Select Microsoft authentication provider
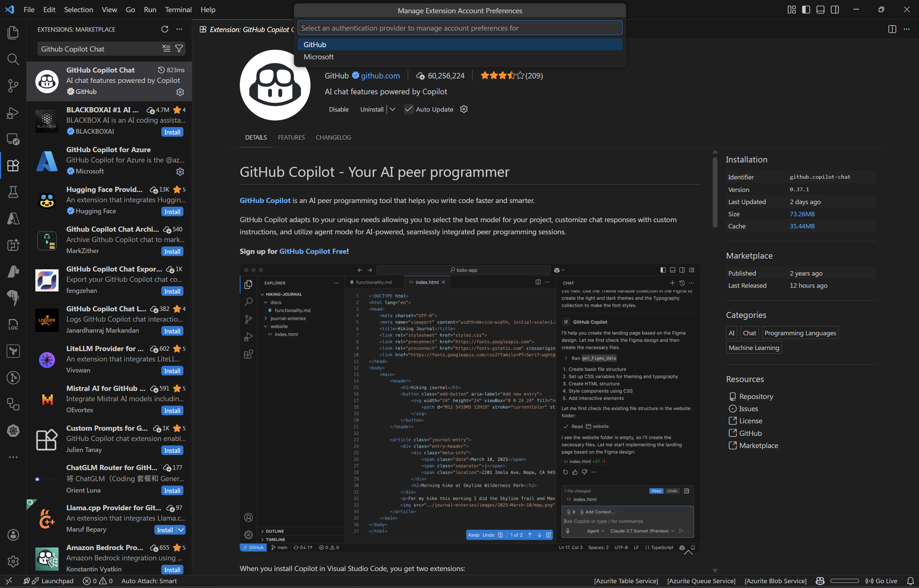919x588 pixels. click(x=460, y=57)
